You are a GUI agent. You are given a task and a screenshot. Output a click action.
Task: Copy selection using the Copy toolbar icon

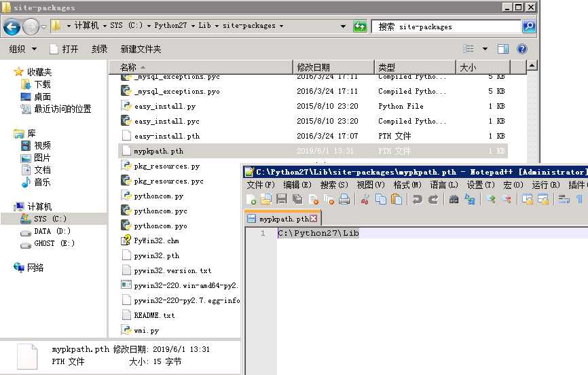pos(381,199)
